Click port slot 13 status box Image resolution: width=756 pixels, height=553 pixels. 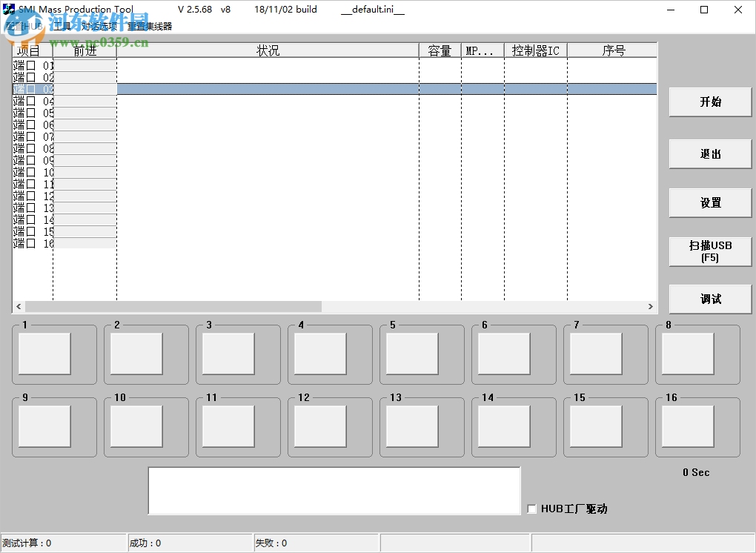412,426
